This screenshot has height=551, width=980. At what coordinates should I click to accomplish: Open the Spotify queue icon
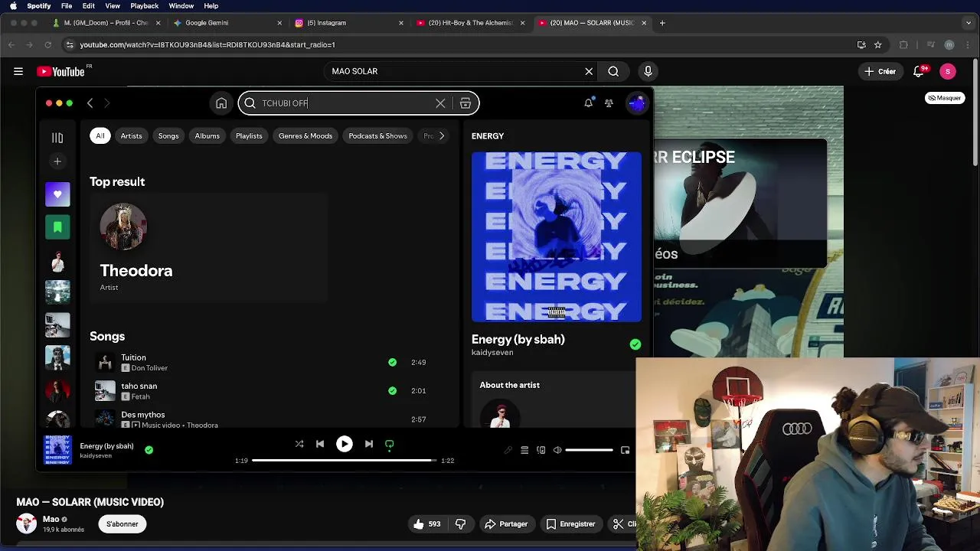524,450
